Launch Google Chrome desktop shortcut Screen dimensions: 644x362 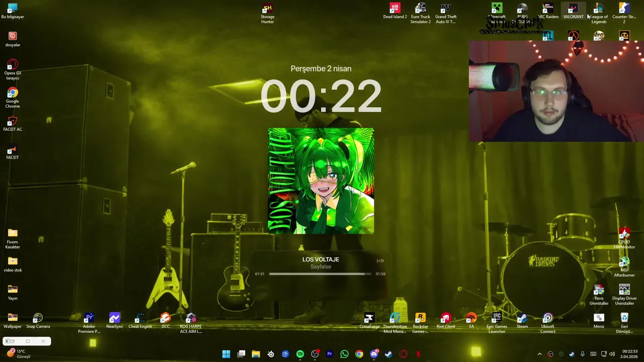click(x=13, y=98)
